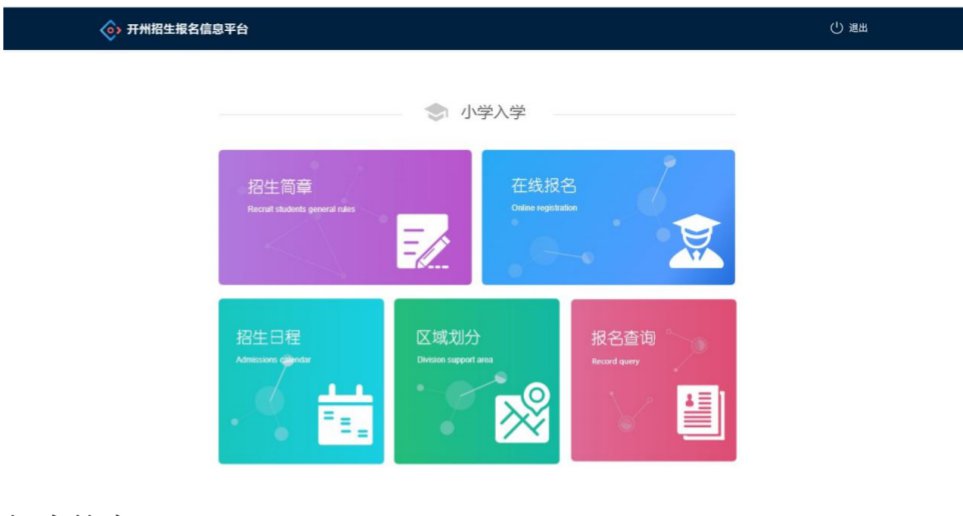
Task: Click the graduate student avatar icon
Action: 696,241
